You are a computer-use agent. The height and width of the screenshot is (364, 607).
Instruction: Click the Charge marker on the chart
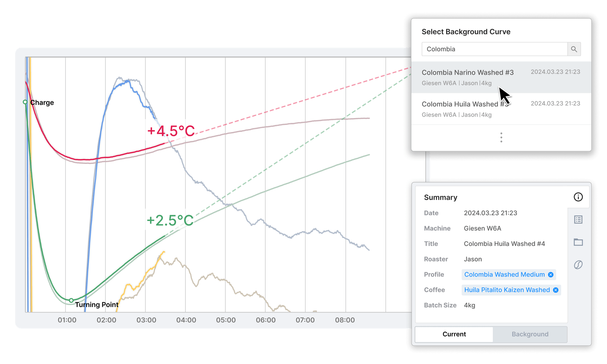(x=25, y=102)
